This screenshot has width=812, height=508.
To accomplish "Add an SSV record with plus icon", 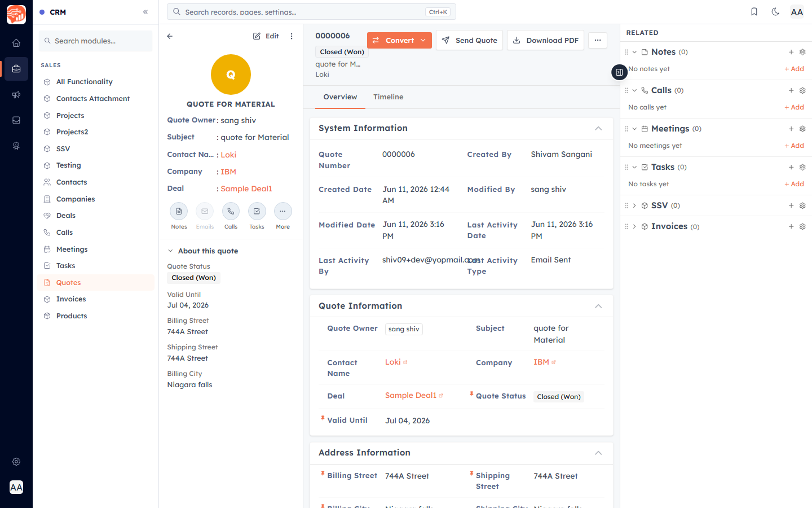I will [791, 205].
